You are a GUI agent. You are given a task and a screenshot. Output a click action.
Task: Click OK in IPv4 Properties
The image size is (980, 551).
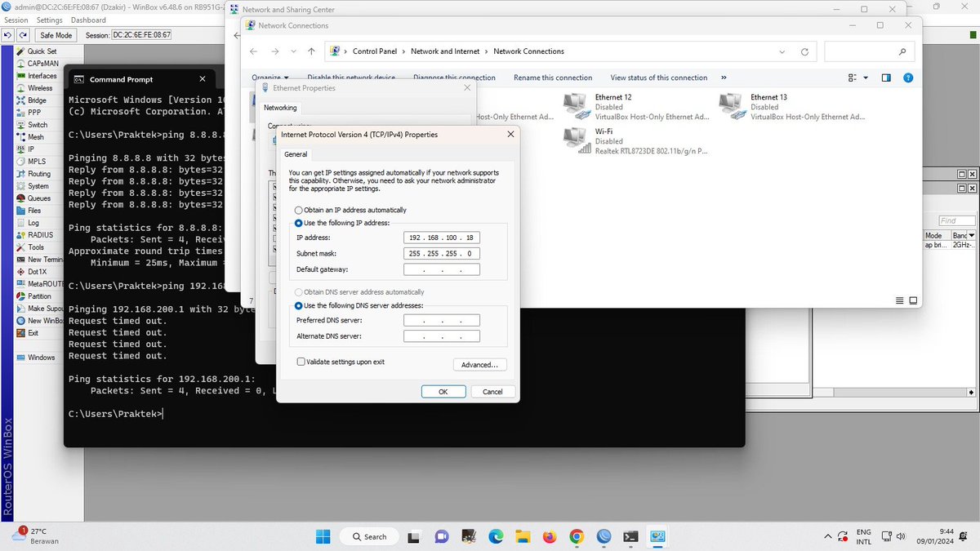point(443,392)
